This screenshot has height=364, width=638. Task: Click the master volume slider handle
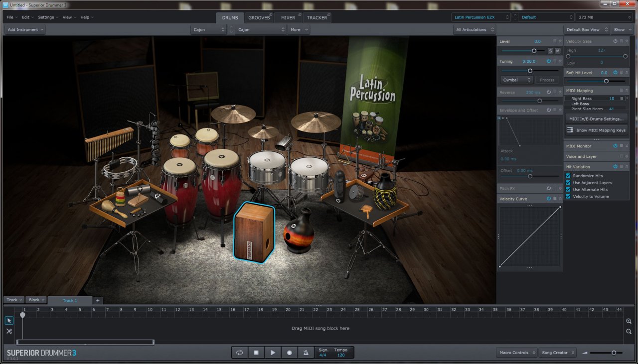614,353
